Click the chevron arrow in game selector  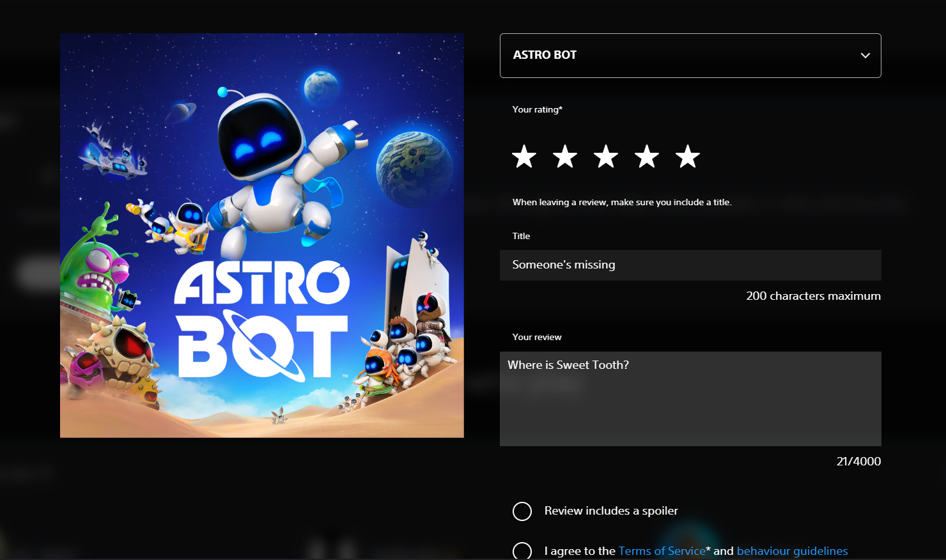865,56
